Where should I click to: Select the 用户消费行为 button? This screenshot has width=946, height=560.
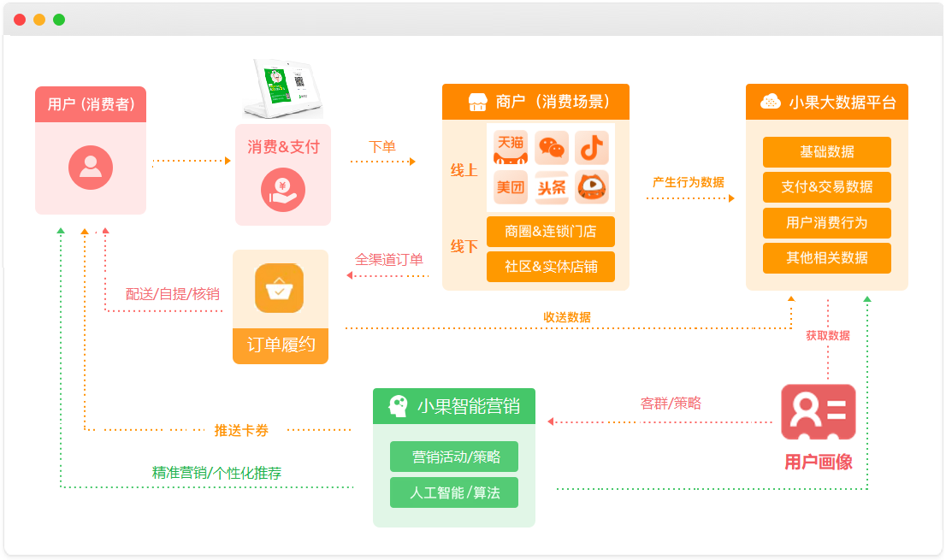click(x=826, y=222)
